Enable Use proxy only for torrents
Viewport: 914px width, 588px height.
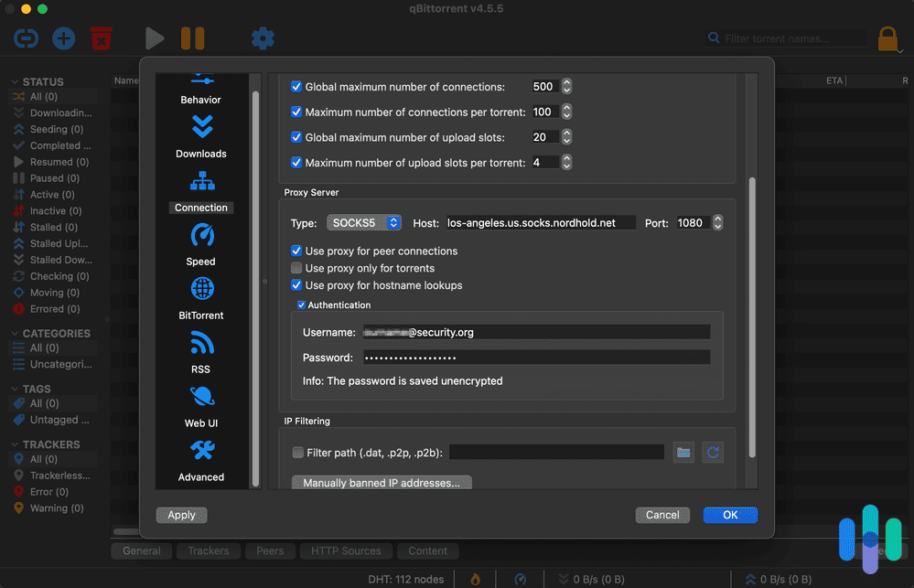(297, 267)
